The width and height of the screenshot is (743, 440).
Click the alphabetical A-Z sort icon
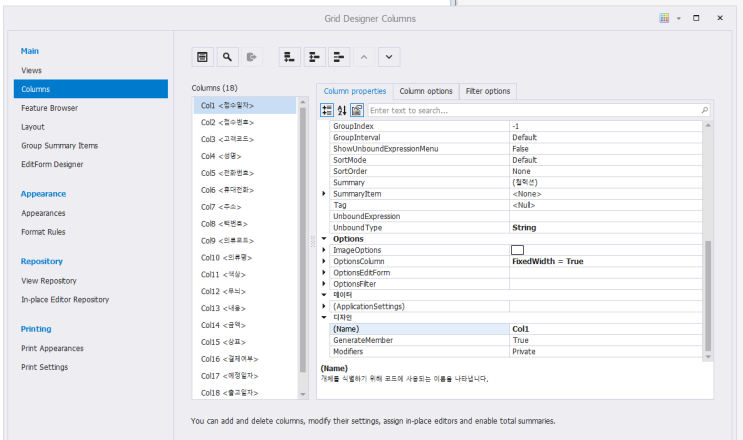click(341, 110)
